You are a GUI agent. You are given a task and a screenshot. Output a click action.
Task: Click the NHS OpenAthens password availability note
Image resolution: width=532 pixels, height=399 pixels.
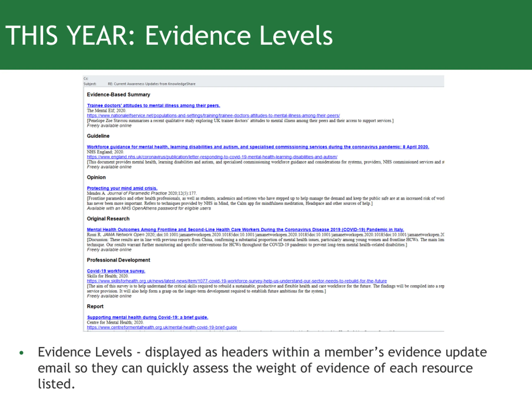coord(149,208)
